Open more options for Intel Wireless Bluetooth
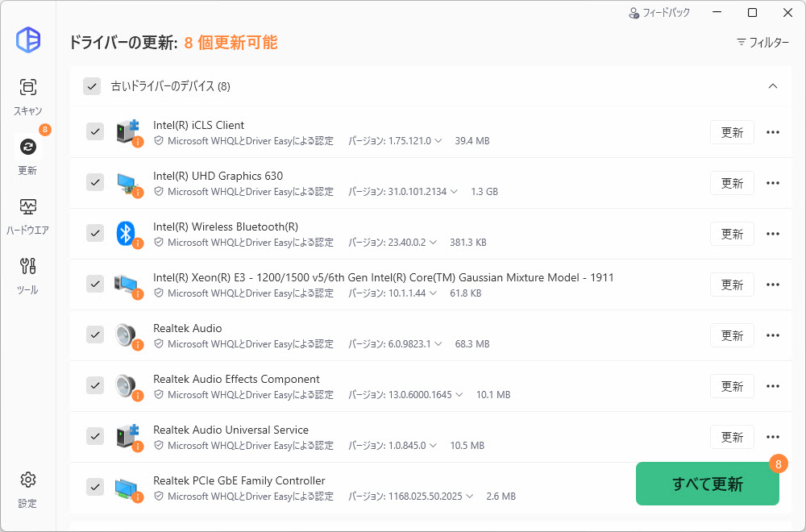The height and width of the screenshot is (532, 806). 773,235
